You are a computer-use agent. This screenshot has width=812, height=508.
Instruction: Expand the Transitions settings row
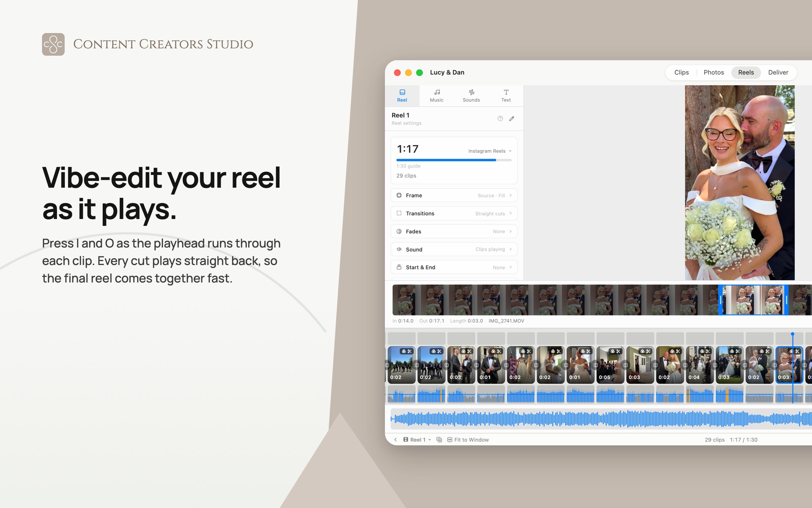coord(454,213)
